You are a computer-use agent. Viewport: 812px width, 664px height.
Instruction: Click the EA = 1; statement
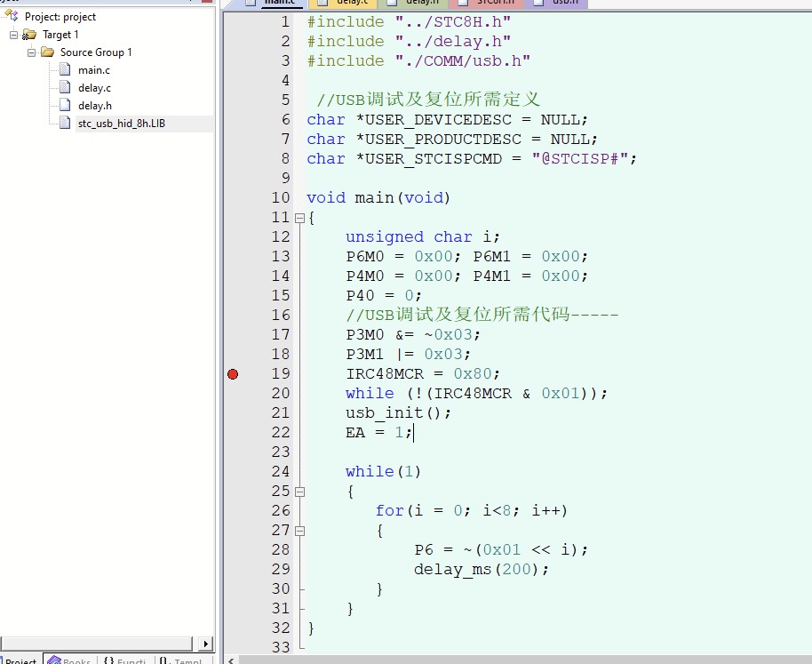pyautogui.click(x=378, y=433)
